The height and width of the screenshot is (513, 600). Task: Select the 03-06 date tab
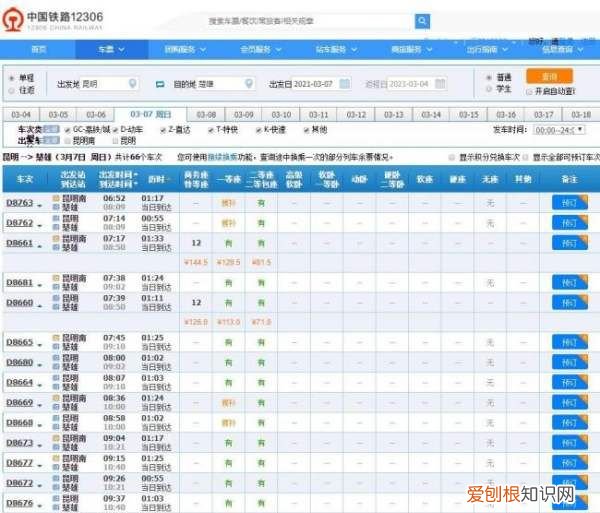click(x=96, y=115)
